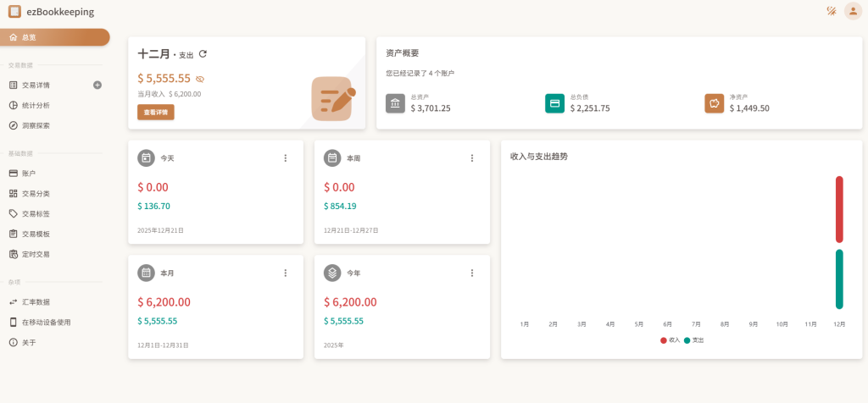Open the 本周 card three-dot menu

(472, 157)
